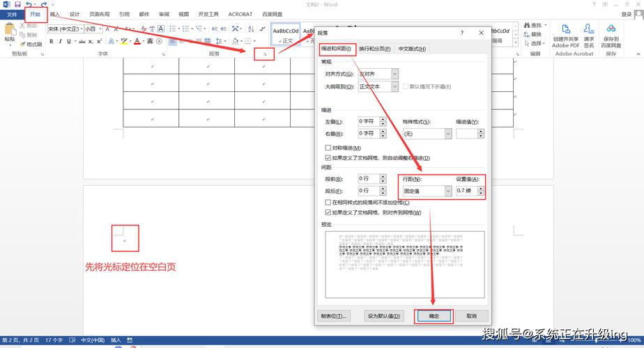
Task: Open the special format 特殊格式 dropdown
Action: pos(448,134)
